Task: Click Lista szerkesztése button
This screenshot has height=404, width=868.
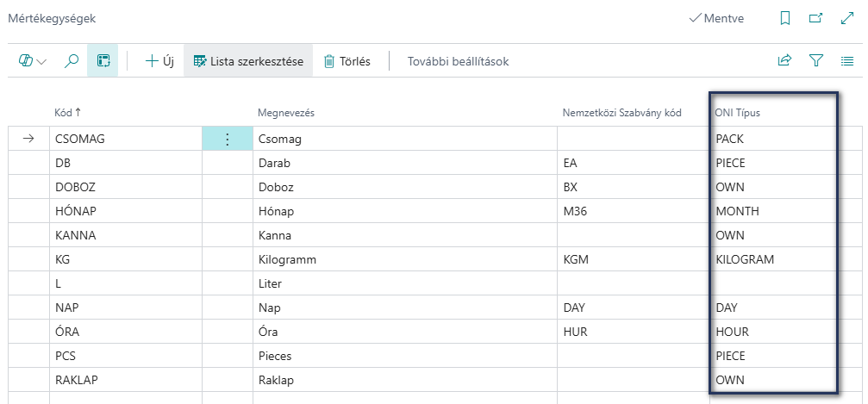Action: (248, 61)
